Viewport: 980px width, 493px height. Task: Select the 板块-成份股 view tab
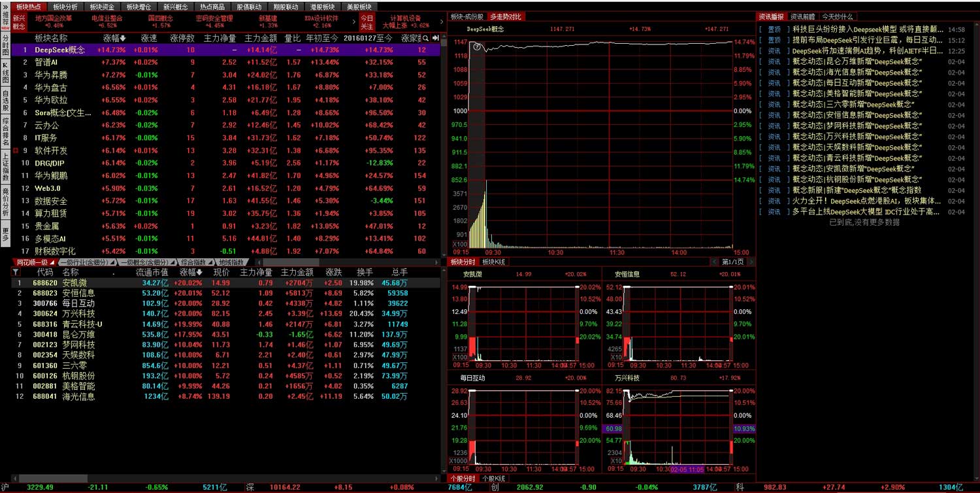point(466,16)
